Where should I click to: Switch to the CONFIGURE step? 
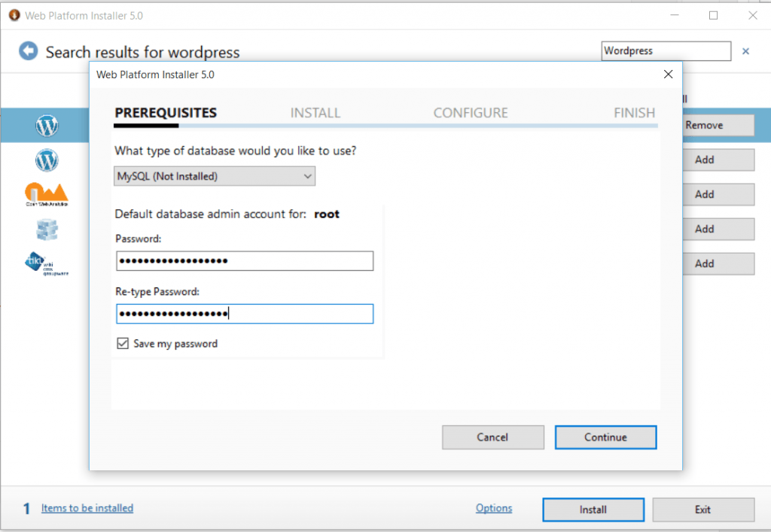point(471,113)
